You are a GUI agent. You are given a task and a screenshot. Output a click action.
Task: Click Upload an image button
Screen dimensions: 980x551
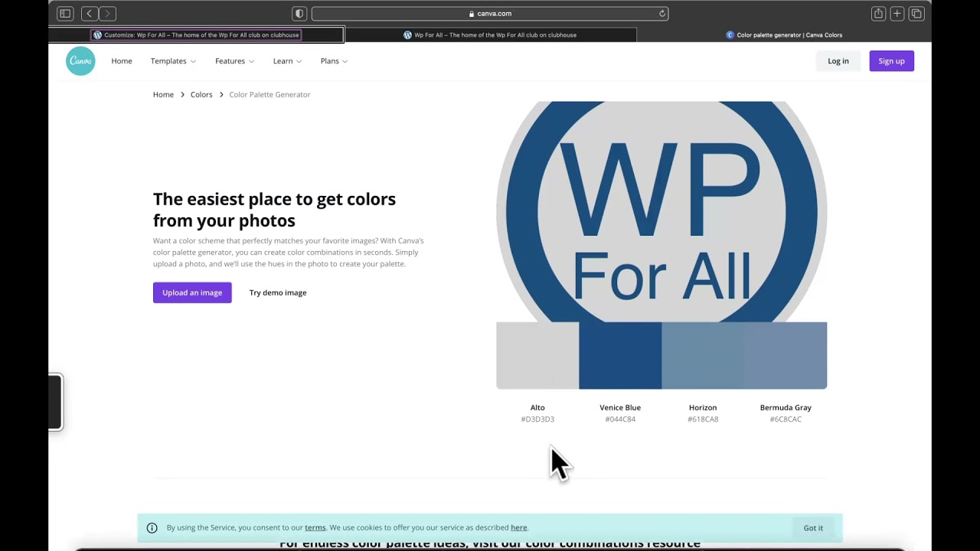coord(192,292)
